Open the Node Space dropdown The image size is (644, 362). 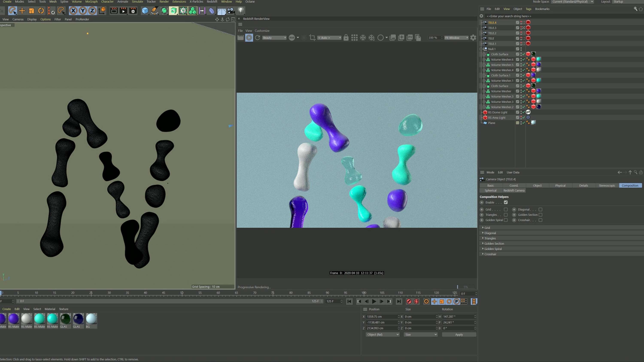(x=572, y=2)
